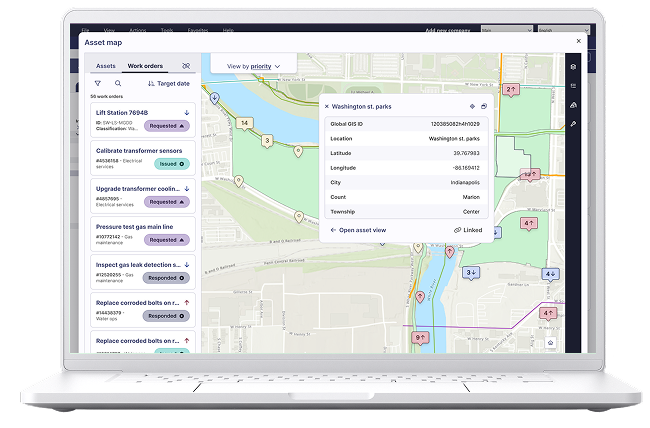This screenshot has height=428, width=650.
Task: Open the filter funnel icon in work orders panel
Action: 98,83
